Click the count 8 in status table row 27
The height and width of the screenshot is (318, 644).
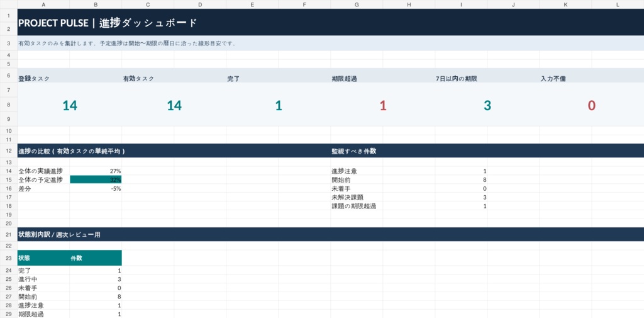[119, 297]
